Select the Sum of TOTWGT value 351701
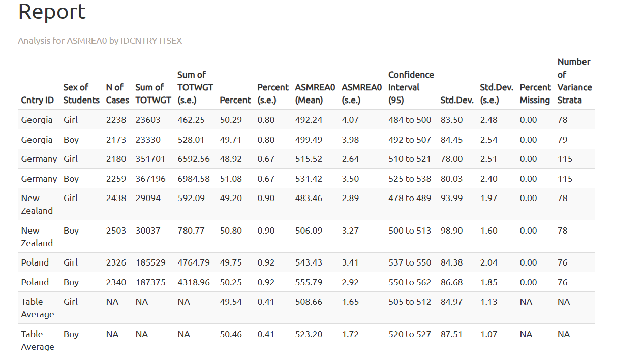Screen dimensions: 644x362 coord(150,159)
